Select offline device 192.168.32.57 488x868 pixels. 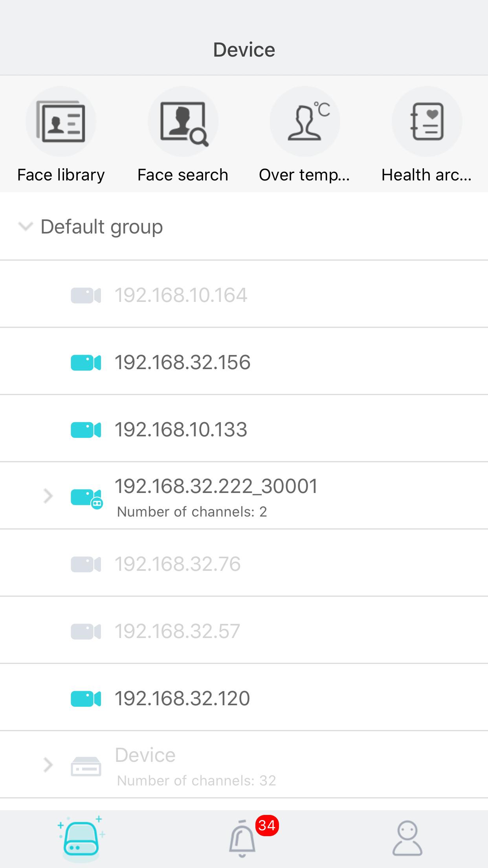244,631
